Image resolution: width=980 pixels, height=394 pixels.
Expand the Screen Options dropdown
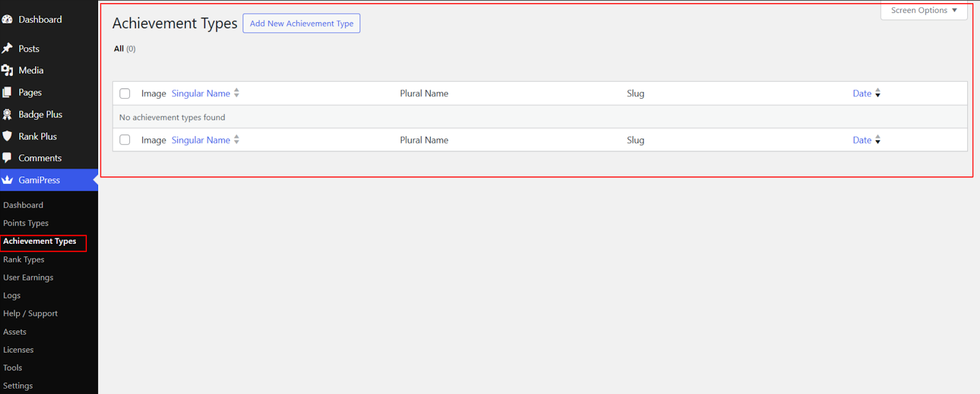924,10
